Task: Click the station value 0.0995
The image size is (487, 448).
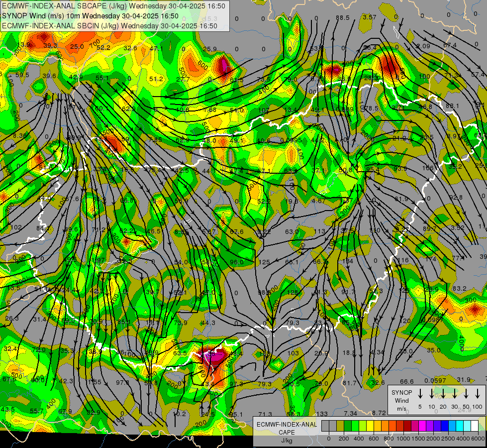Action: [x=291, y=140]
